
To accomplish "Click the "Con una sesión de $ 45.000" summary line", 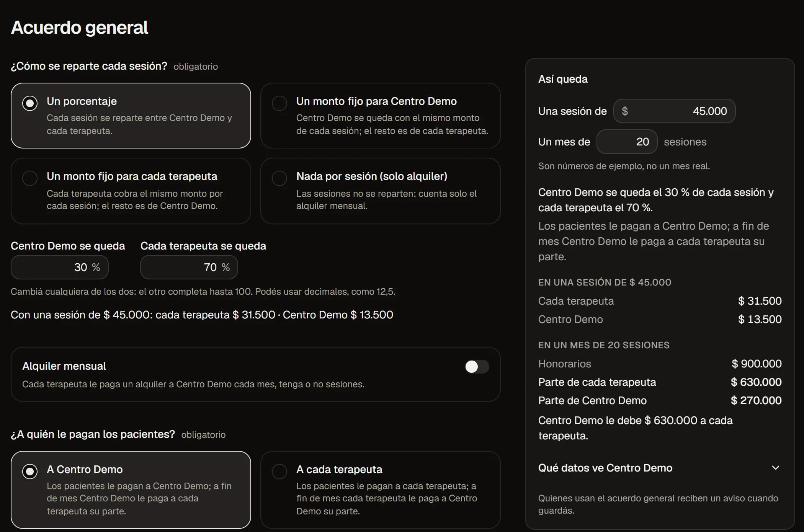I will click(x=202, y=315).
